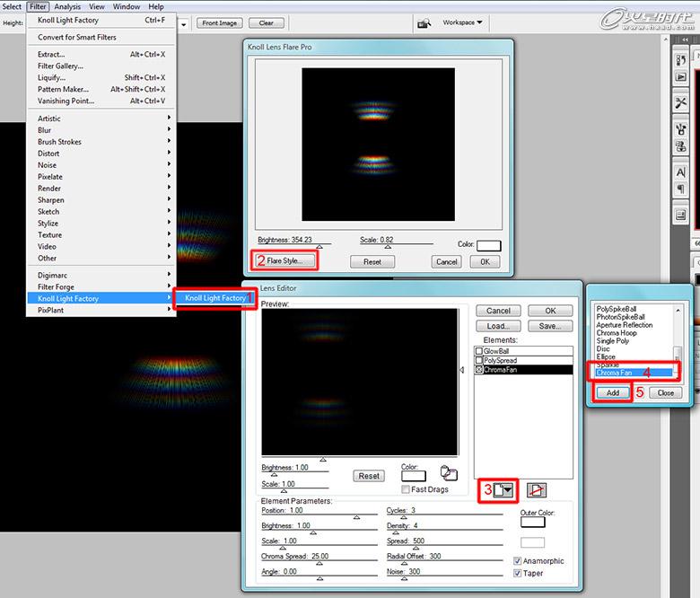Click the Chroma Spread slider handle
The image size is (700, 598).
(x=319, y=563)
